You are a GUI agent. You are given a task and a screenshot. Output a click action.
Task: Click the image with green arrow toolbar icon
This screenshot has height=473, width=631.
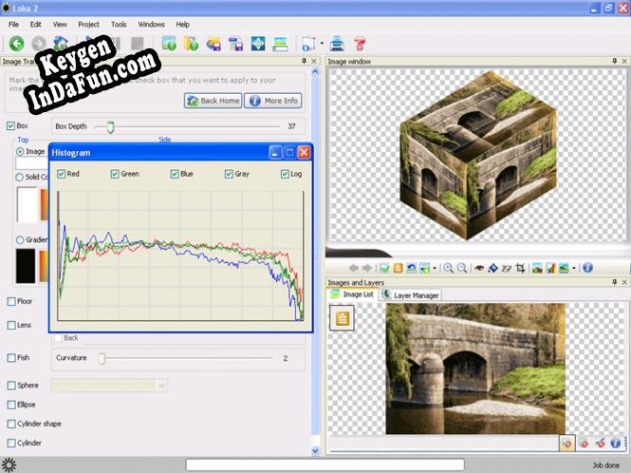(x=169, y=43)
